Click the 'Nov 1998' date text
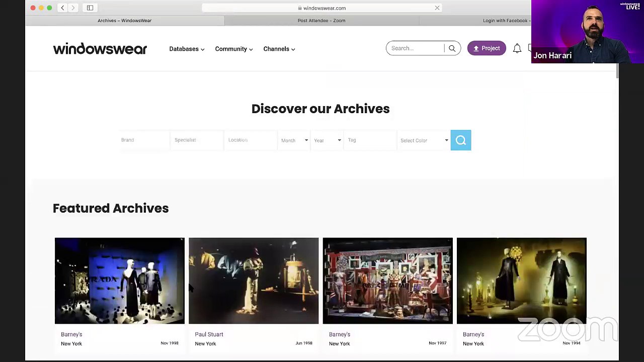The width and height of the screenshot is (644, 362). [170, 343]
